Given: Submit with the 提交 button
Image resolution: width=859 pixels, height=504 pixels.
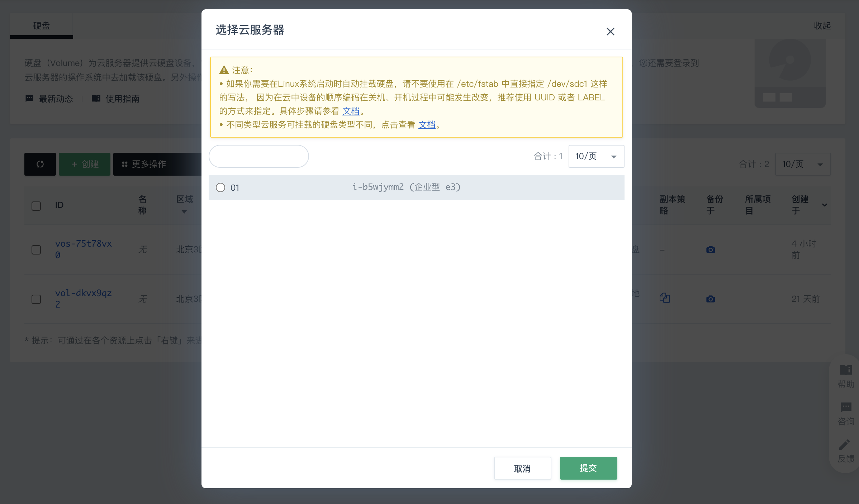Looking at the screenshot, I should (588, 468).
